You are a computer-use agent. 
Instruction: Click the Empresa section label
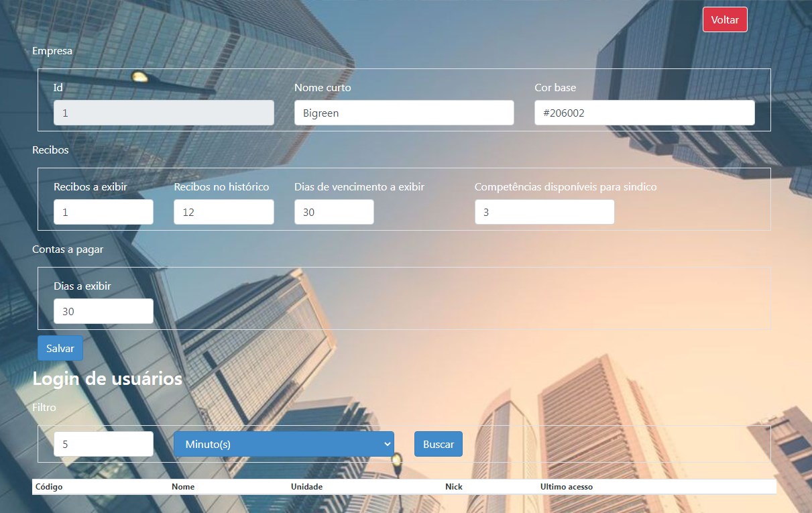tap(52, 51)
